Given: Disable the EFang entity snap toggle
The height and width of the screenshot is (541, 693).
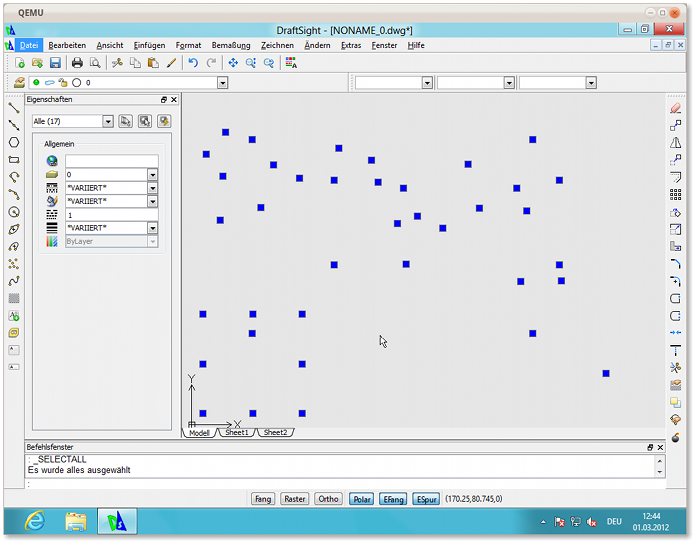Looking at the screenshot, I should 393,499.
